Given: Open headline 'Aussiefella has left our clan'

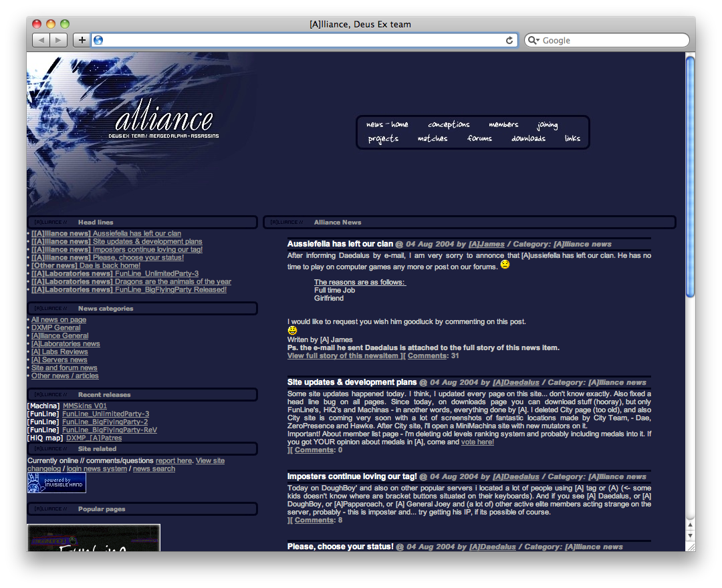Looking at the screenshot, I should pyautogui.click(x=106, y=233).
